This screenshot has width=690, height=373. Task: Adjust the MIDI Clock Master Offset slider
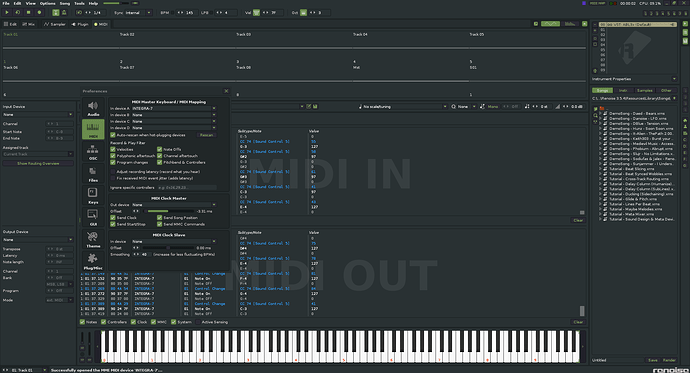coord(169,212)
